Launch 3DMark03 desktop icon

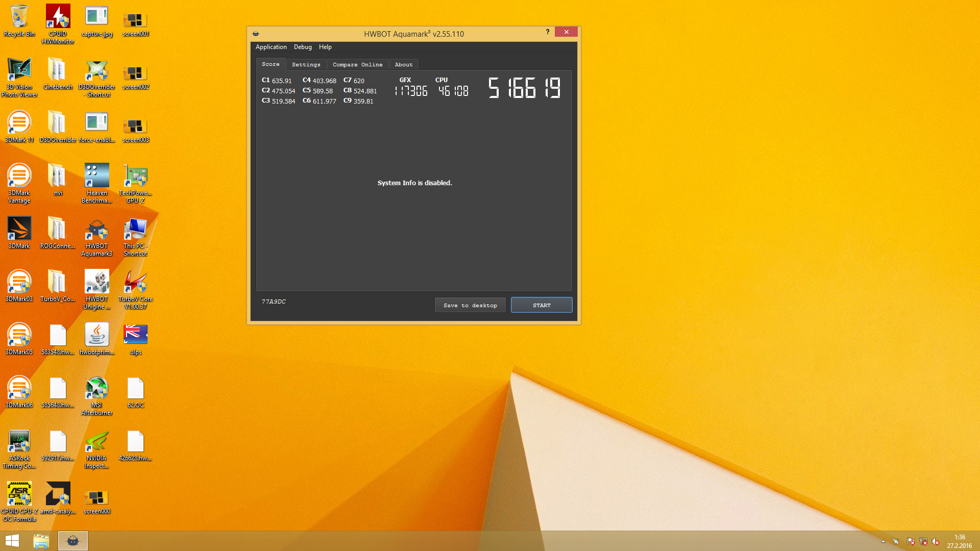click(x=19, y=286)
